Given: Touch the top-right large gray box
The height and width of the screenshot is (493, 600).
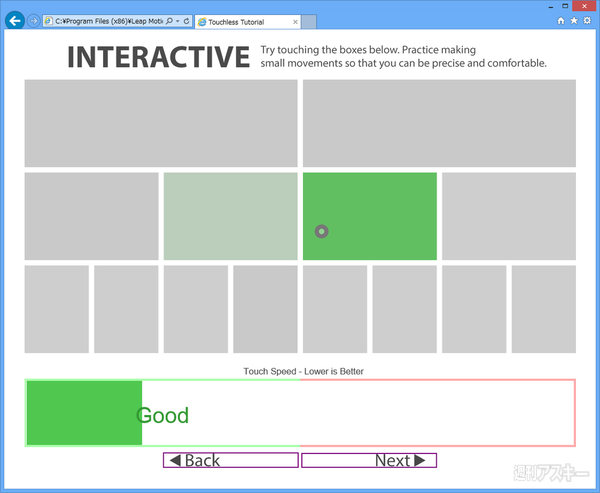Looking at the screenshot, I should [439, 123].
